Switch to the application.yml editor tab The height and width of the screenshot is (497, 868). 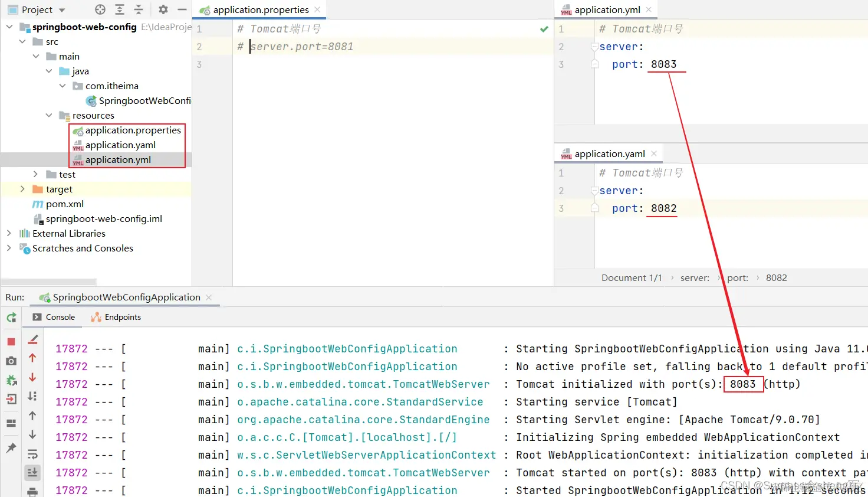click(607, 9)
